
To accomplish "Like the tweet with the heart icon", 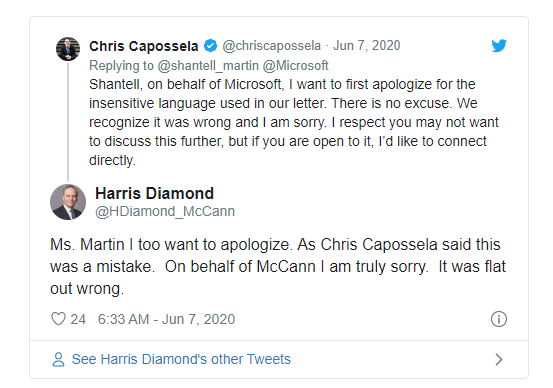I will click(58, 319).
